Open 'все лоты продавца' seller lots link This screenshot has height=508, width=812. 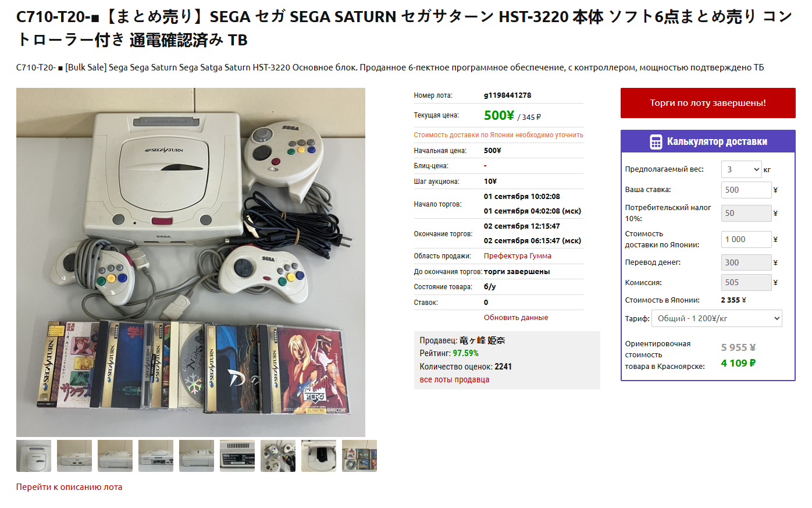point(454,379)
